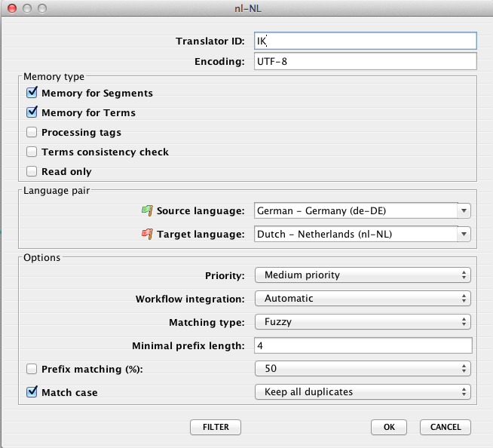
Task: Enable the Prefix matching (%) checkbox
Action: coord(32,369)
